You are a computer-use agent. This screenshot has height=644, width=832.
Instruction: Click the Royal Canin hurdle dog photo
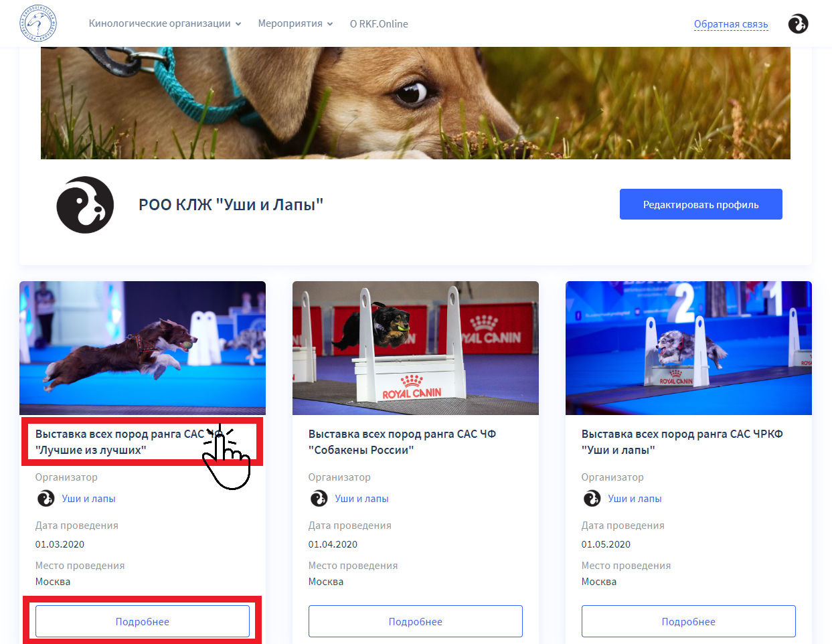pyautogui.click(x=415, y=347)
